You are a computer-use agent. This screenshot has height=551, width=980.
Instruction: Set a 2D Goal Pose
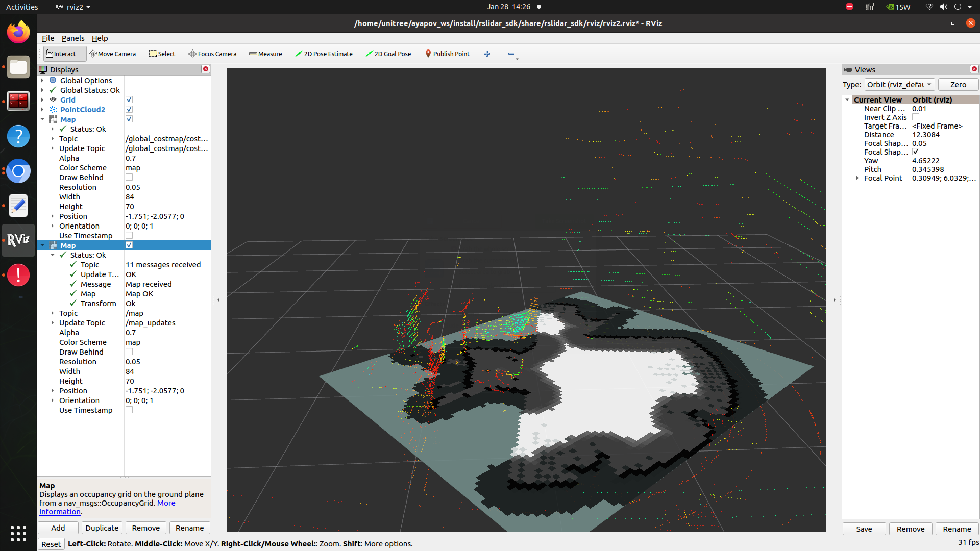[x=388, y=54]
